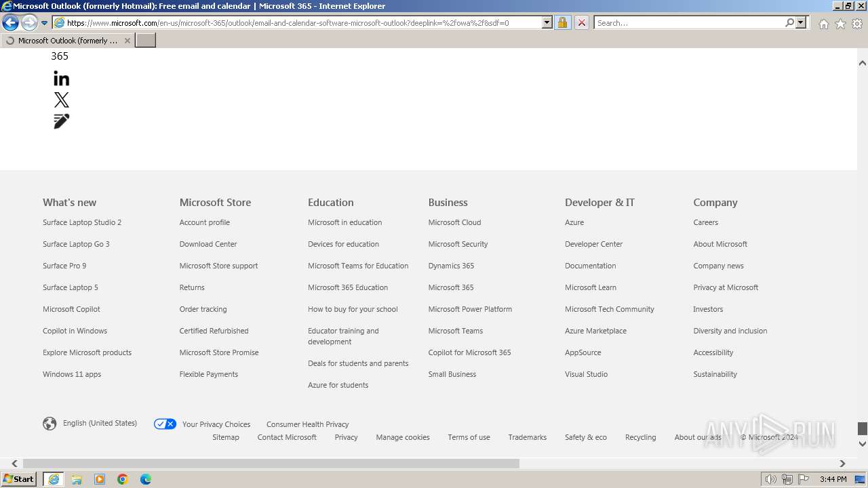This screenshot has height=488, width=868.
Task: Open Flexible Payments link
Action: 209,374
